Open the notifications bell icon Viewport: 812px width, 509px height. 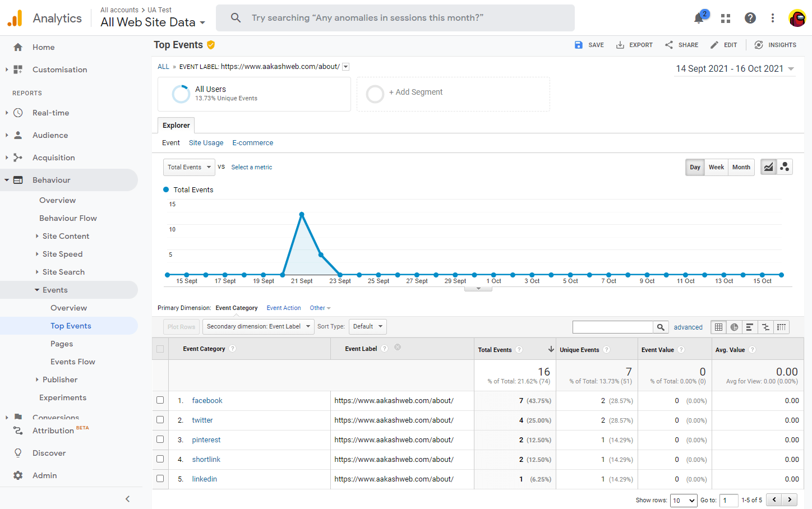699,18
